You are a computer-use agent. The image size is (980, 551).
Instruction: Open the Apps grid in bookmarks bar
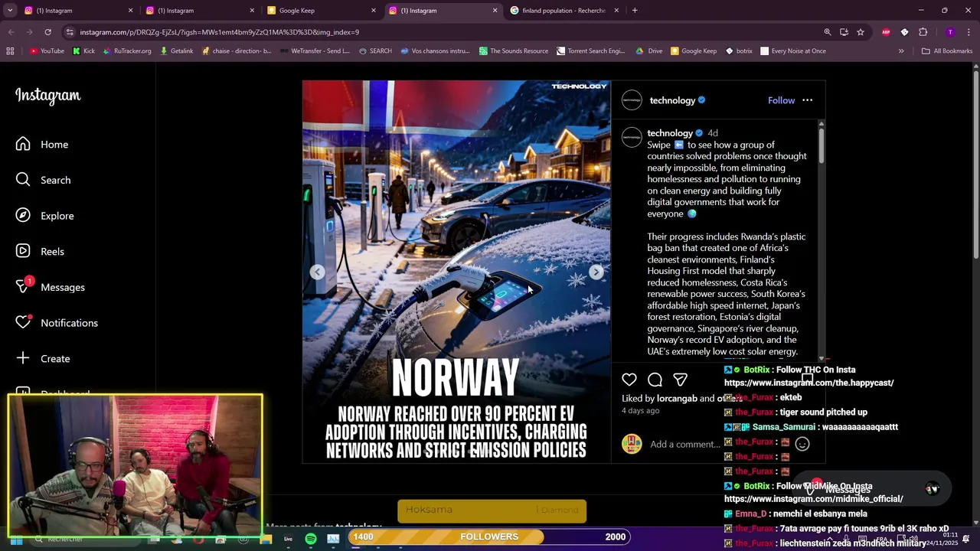pyautogui.click(x=10, y=51)
